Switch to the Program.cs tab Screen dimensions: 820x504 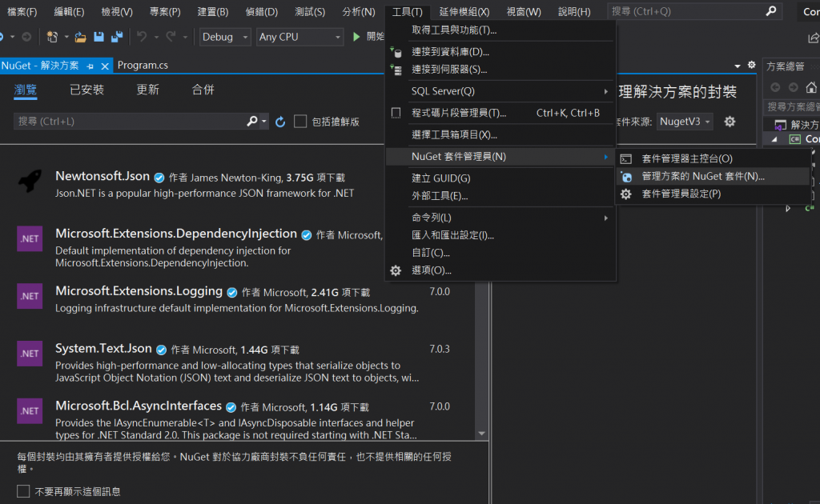[x=143, y=66]
